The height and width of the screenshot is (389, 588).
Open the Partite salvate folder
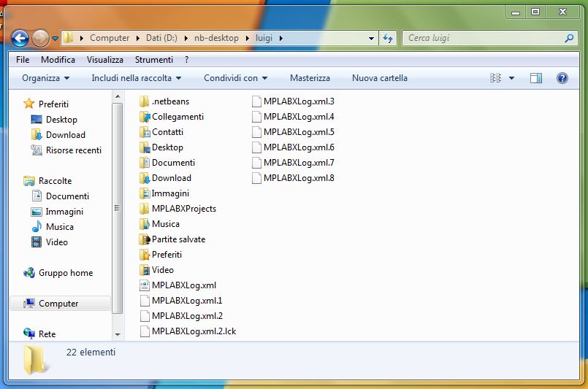pos(178,239)
